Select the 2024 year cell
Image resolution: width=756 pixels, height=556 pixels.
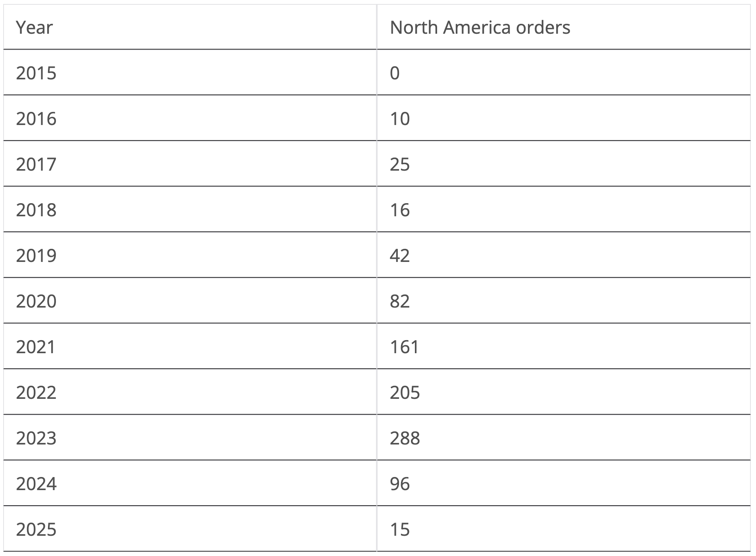[36, 484]
